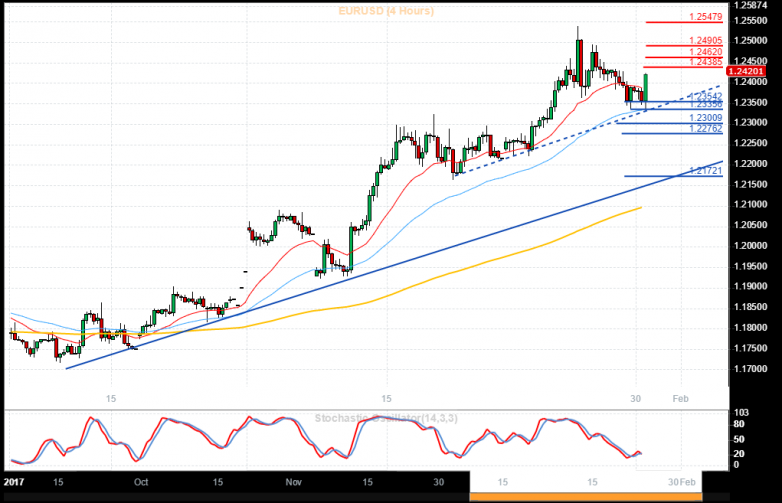Click the 50 level on stochastic axis
The image size is (782, 503).
pos(740,440)
